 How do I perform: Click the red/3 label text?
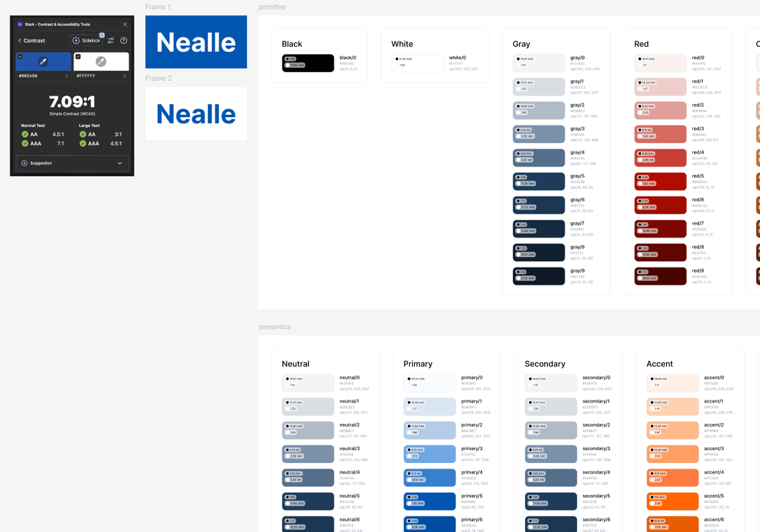point(698,129)
